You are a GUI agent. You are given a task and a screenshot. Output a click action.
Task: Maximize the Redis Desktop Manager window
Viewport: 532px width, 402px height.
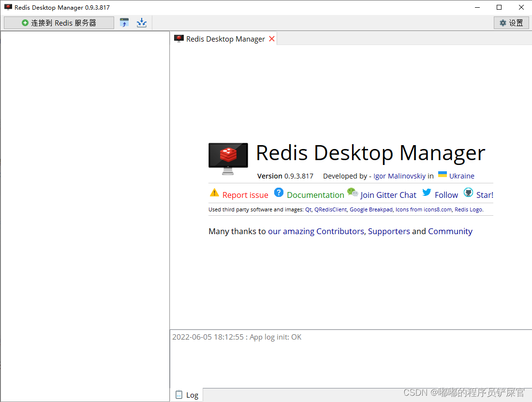[x=499, y=7]
